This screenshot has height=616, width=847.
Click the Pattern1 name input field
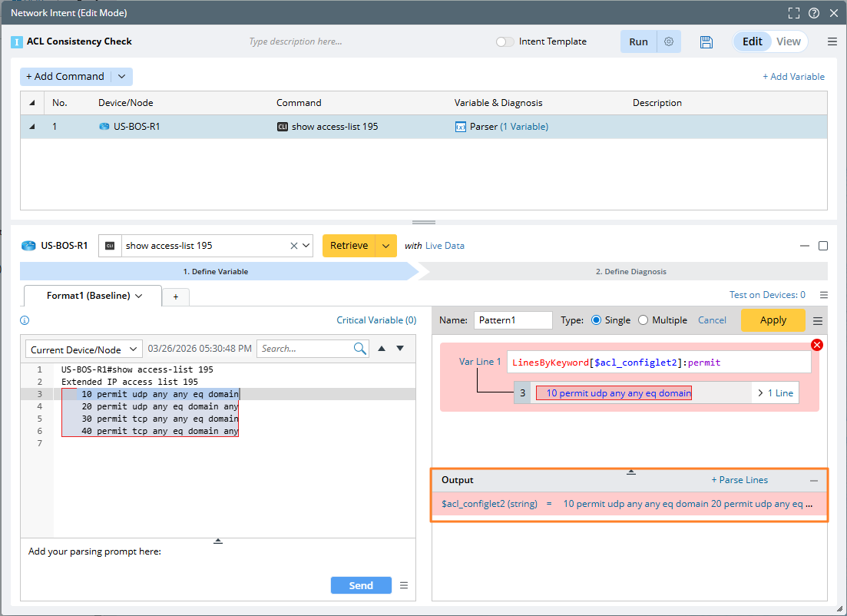(512, 320)
